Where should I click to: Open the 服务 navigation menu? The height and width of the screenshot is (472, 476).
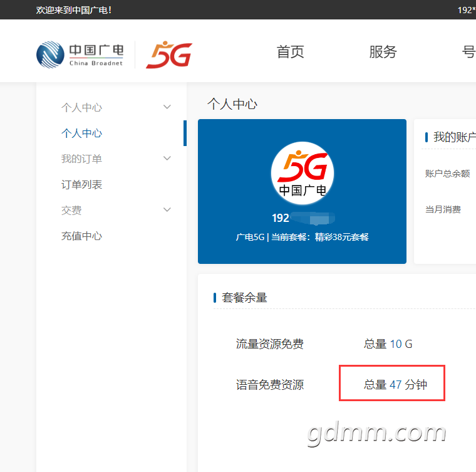coord(383,52)
